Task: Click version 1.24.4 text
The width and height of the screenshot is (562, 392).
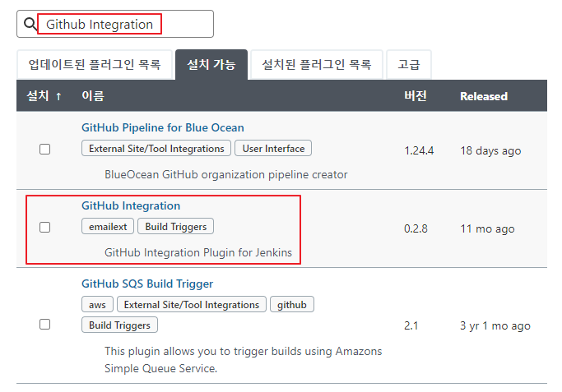Action: pyautogui.click(x=419, y=150)
